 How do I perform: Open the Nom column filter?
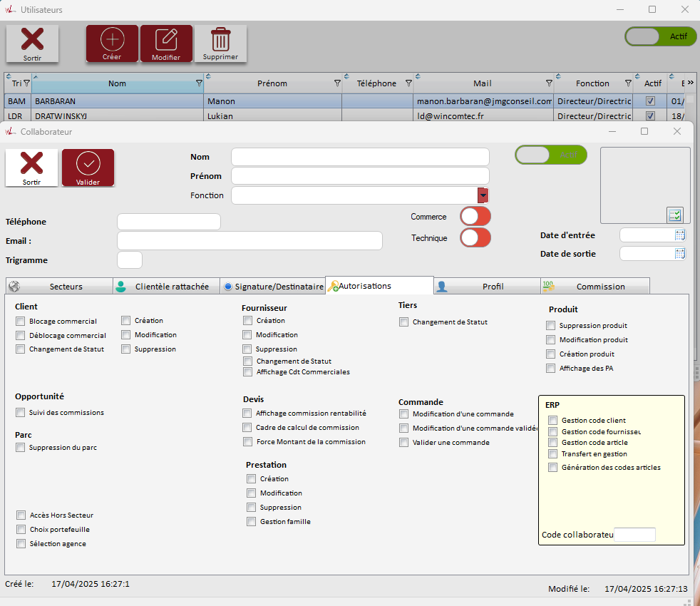click(x=199, y=83)
